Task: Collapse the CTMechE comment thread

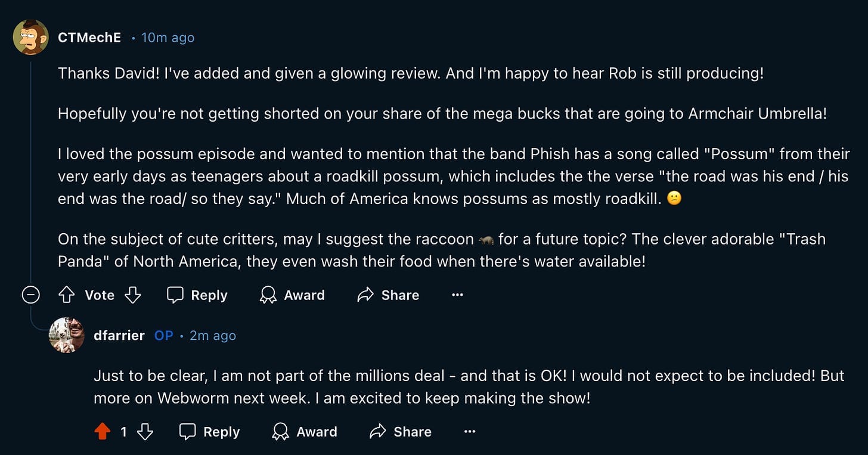Action: (x=30, y=295)
